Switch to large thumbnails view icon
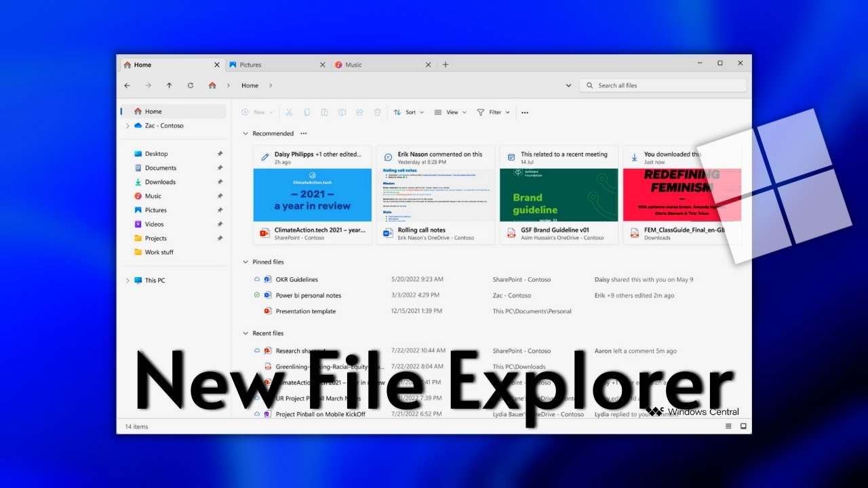The height and width of the screenshot is (488, 868). 743,426
